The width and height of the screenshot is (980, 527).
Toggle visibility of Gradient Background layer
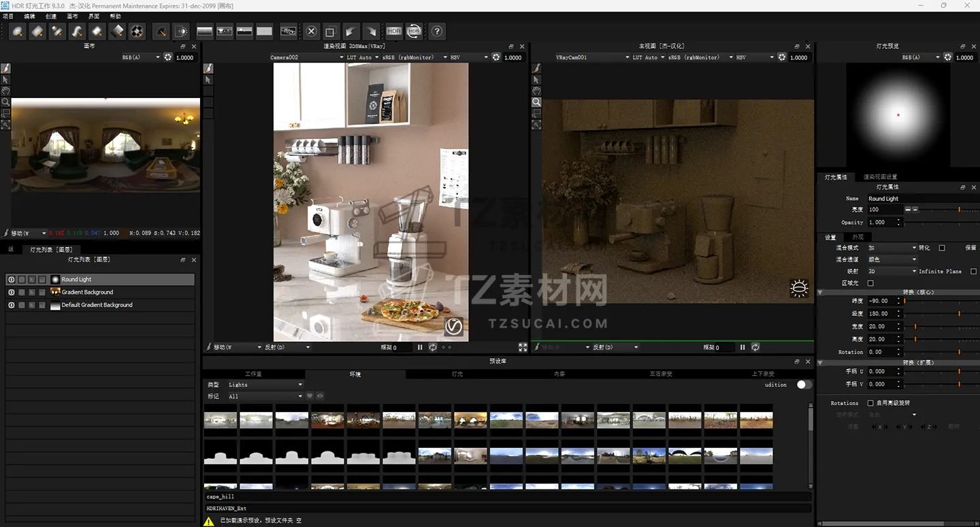point(11,293)
